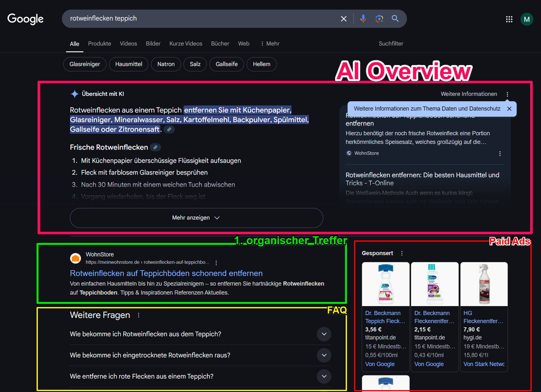
Task: Click Von Google under the 3,56 € ad
Action: coord(380,364)
